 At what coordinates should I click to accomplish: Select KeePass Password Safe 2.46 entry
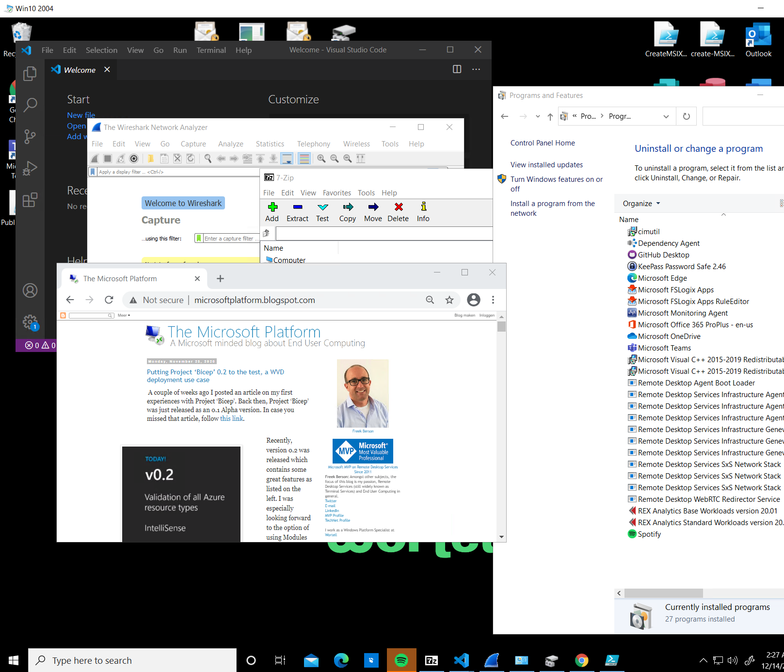coord(682,267)
